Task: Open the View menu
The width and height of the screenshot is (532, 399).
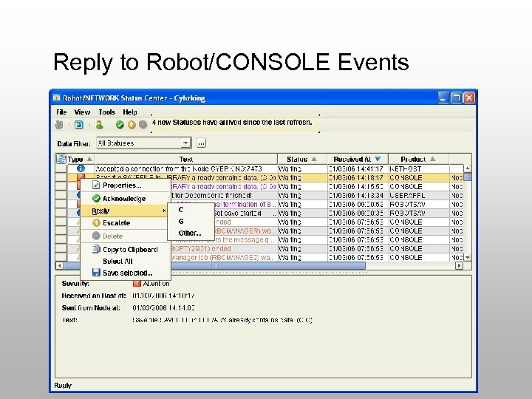Action: 82,112
